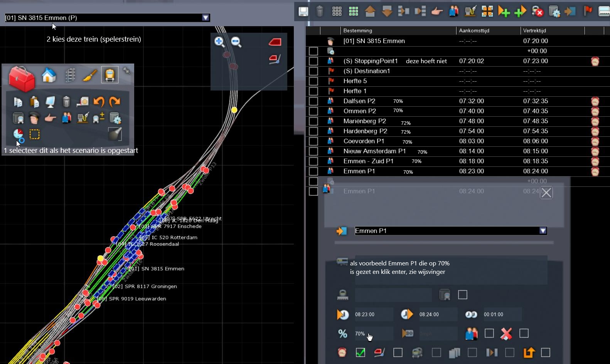Tick the checkbox next to passengers icon in details

click(x=489, y=333)
